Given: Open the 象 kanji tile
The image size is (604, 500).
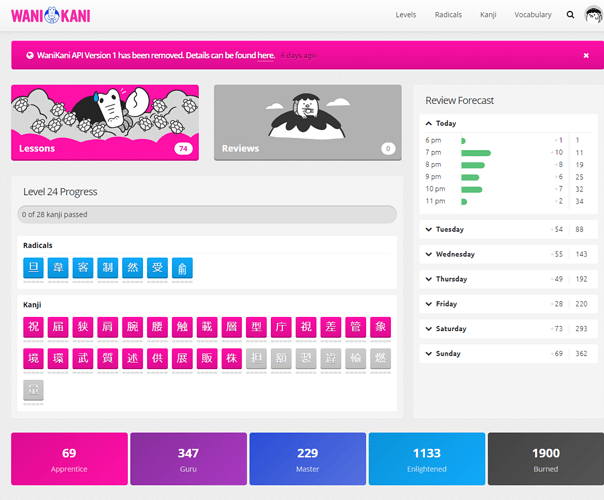Looking at the screenshot, I should click(381, 327).
